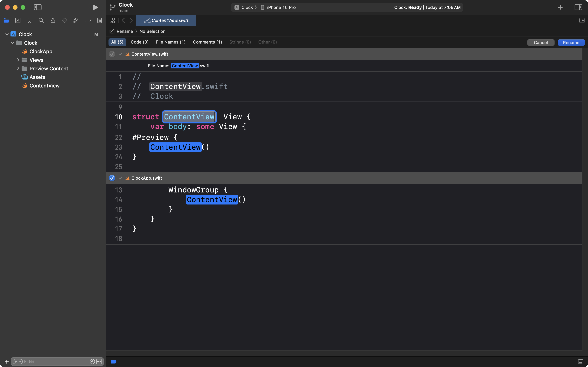Click the Rename button

pyautogui.click(x=571, y=43)
